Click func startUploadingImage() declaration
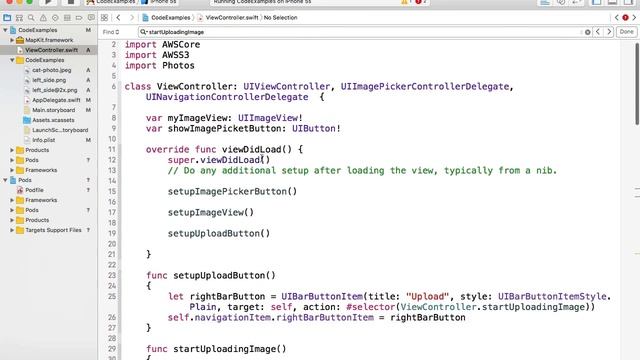Screen dimensions: 640x360 tap(216, 349)
